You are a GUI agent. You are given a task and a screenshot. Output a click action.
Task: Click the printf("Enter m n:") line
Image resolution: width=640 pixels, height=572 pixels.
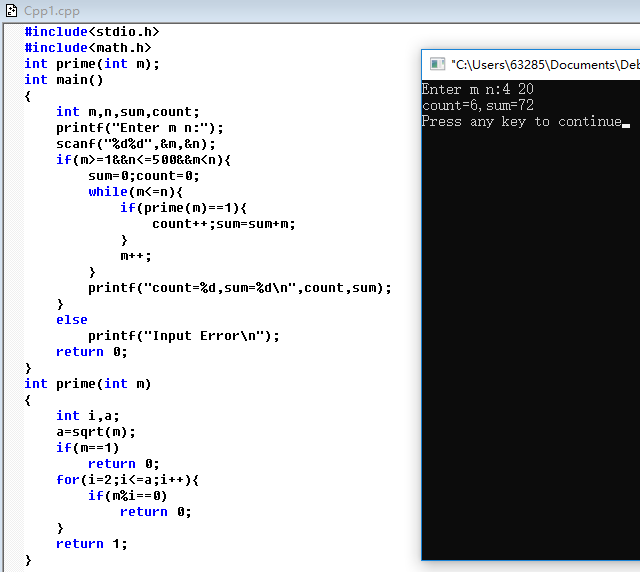pyautogui.click(x=140, y=128)
